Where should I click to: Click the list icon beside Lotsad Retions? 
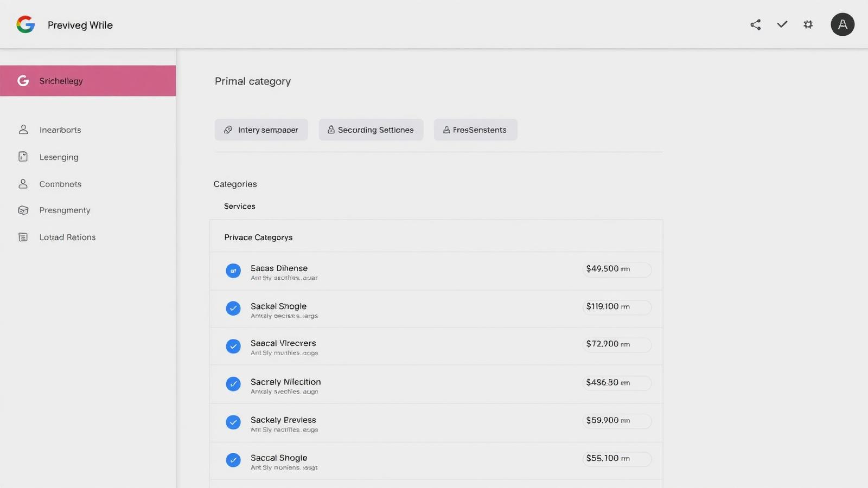pos(23,237)
